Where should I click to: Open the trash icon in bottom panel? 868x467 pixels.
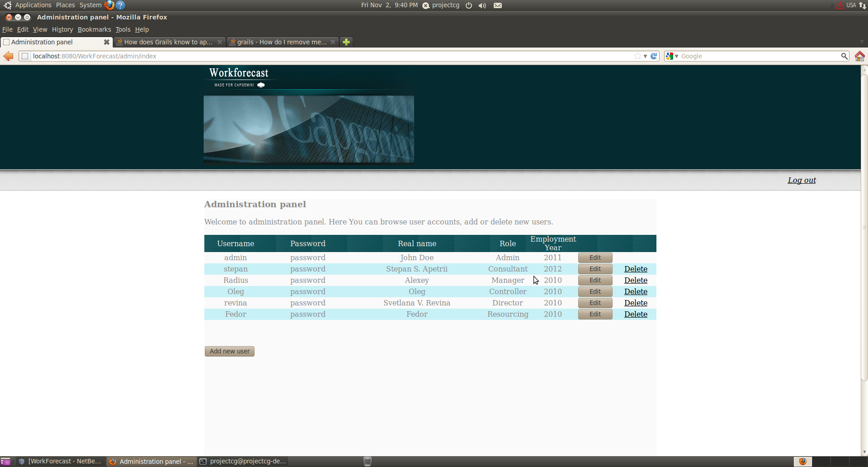point(368,462)
